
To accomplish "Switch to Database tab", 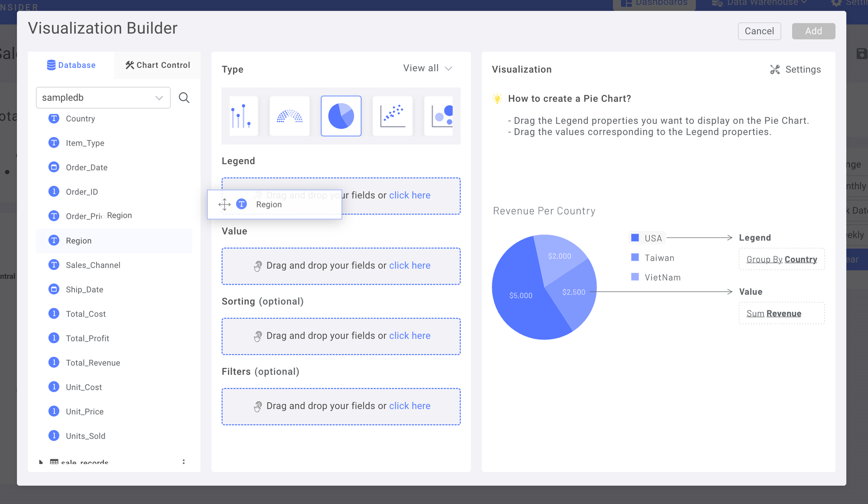I will pyautogui.click(x=71, y=65).
